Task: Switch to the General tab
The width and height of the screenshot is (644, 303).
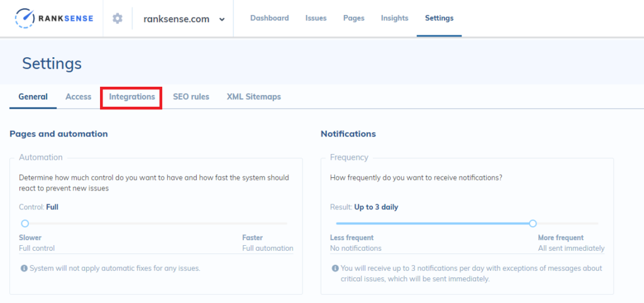Action: click(x=33, y=97)
